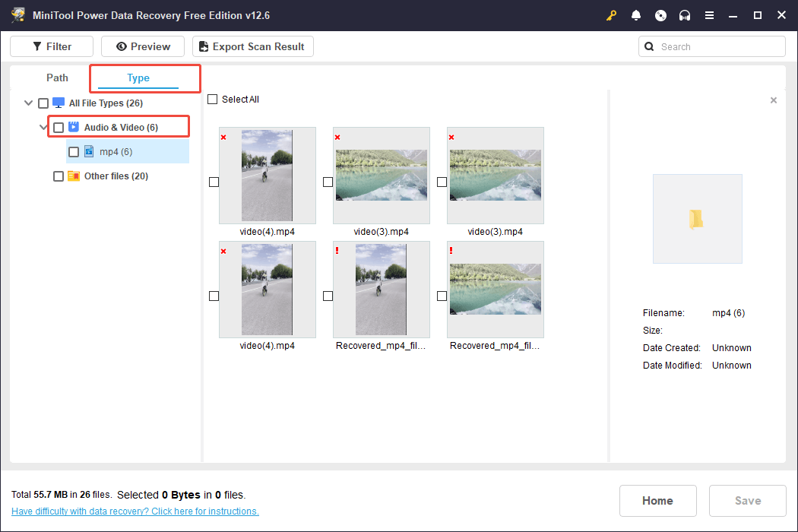
Task: Switch to the Path tab
Action: (56, 78)
